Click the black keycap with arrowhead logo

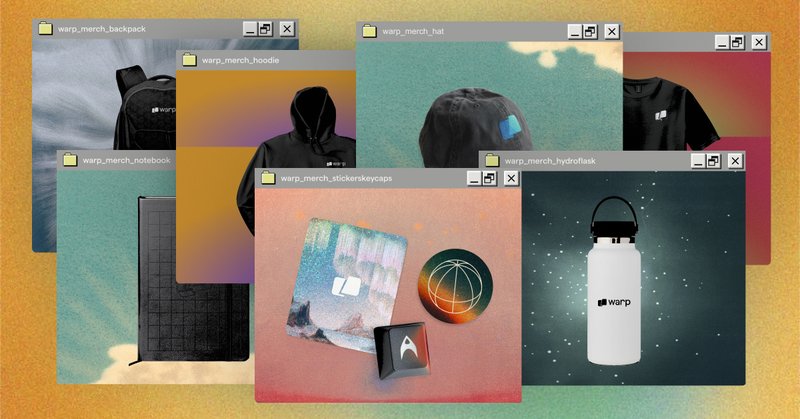coord(403,351)
